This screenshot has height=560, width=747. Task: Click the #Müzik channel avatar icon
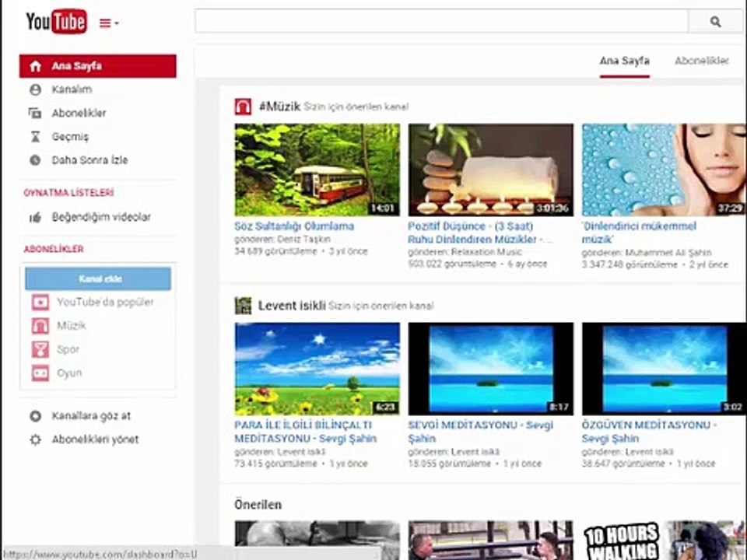tap(243, 107)
